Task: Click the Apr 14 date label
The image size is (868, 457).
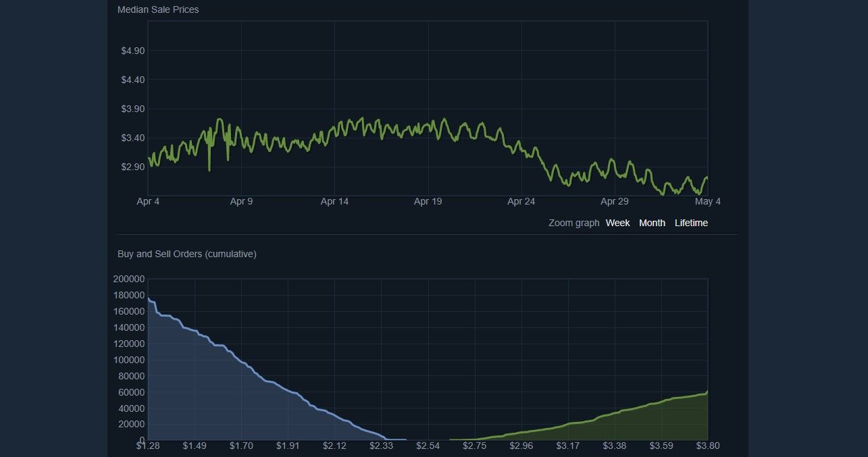Action: coord(334,201)
